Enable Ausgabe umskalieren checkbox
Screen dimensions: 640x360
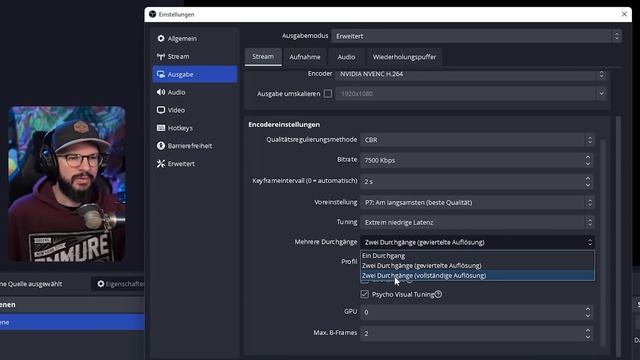coord(328,93)
